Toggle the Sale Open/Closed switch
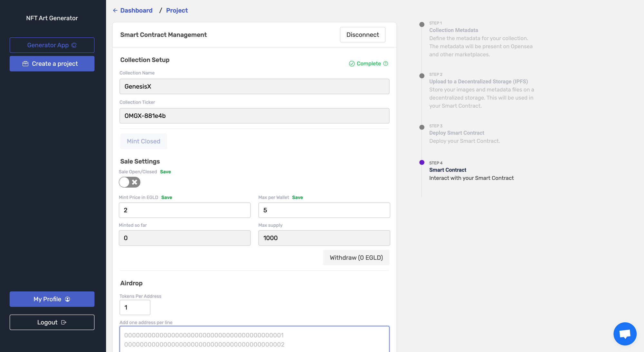644x352 pixels. (x=129, y=182)
